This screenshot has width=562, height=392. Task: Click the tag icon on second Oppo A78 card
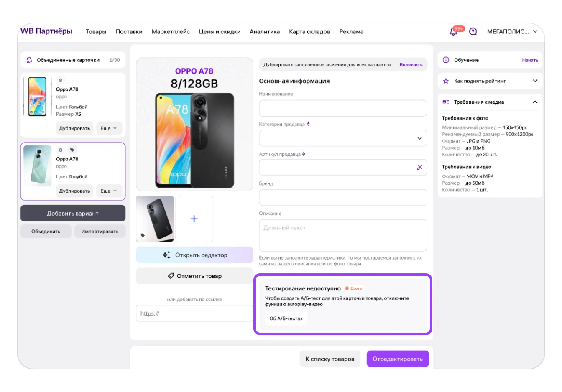pos(72,150)
